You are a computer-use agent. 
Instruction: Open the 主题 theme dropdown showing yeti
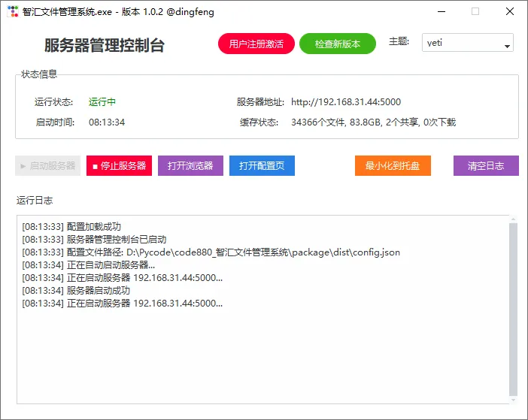[x=467, y=43]
